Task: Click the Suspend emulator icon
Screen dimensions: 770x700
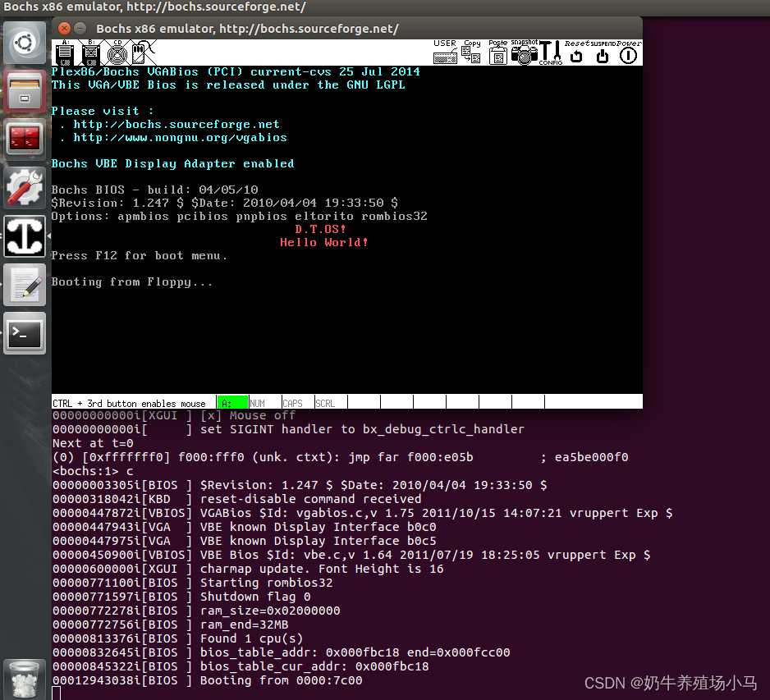Action: point(603,53)
